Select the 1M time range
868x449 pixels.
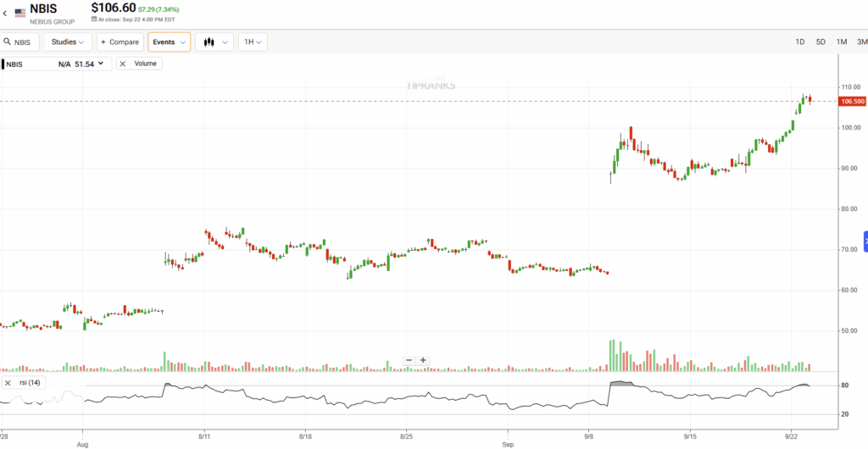click(x=842, y=42)
